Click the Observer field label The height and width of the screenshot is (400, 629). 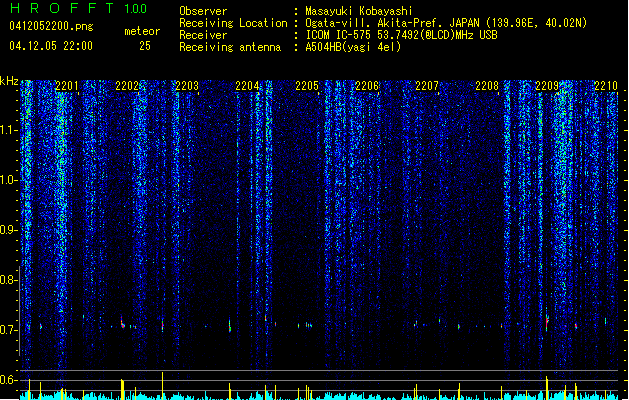tap(203, 11)
